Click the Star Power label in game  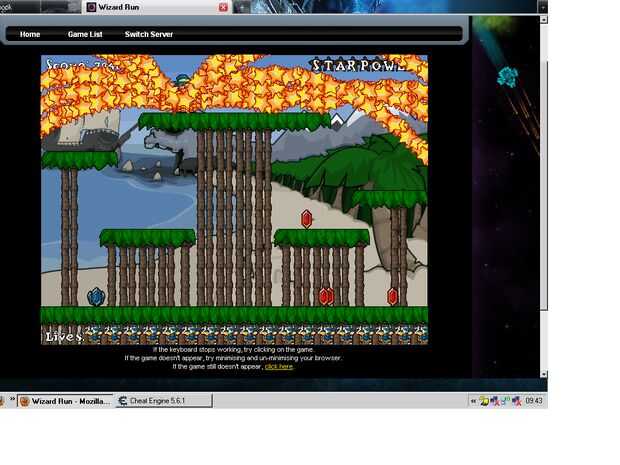coord(359,66)
